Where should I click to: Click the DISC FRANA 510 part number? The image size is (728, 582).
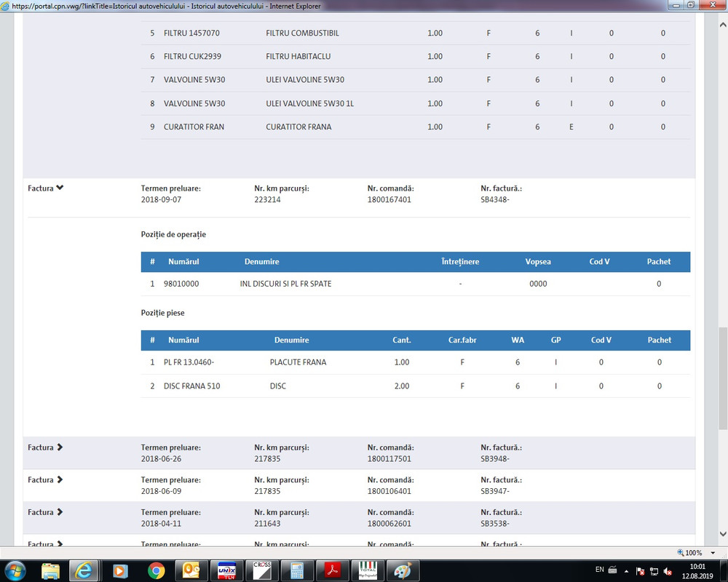pos(191,386)
